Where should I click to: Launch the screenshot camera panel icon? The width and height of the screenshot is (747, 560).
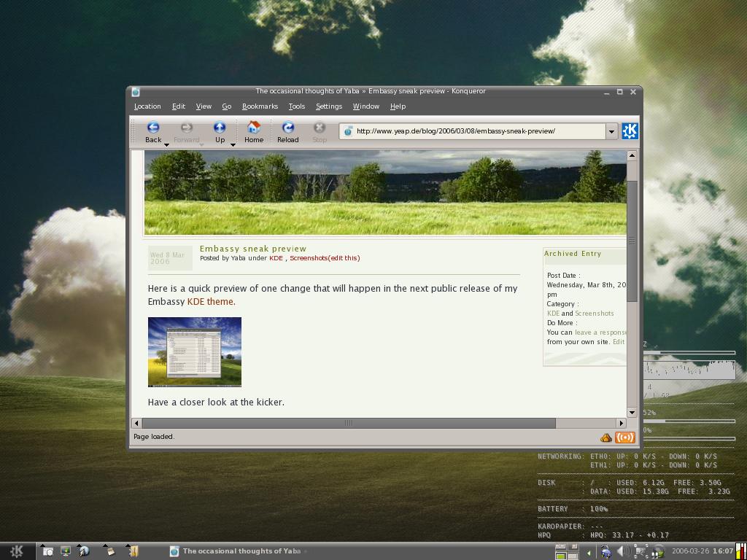47,551
